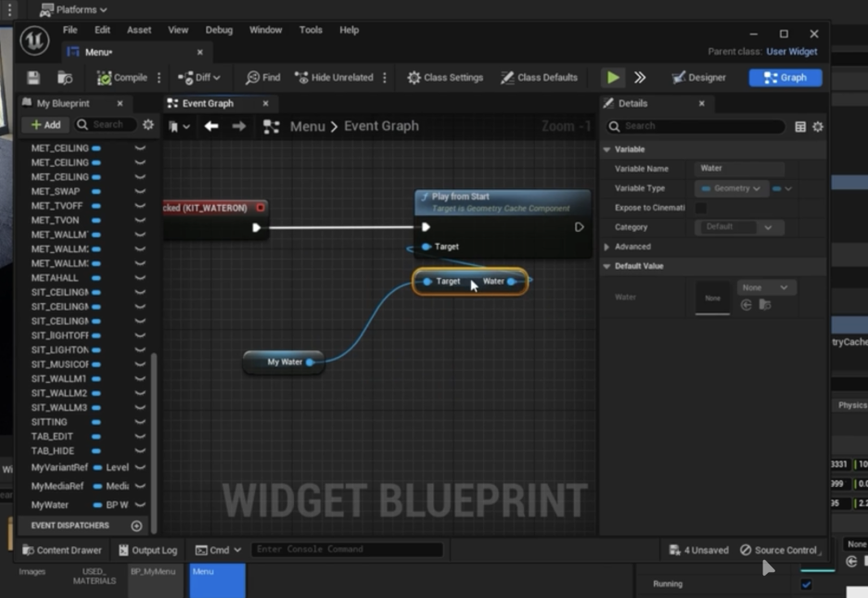Open the variable container type dropdown
The height and width of the screenshot is (598, 868).
click(782, 188)
